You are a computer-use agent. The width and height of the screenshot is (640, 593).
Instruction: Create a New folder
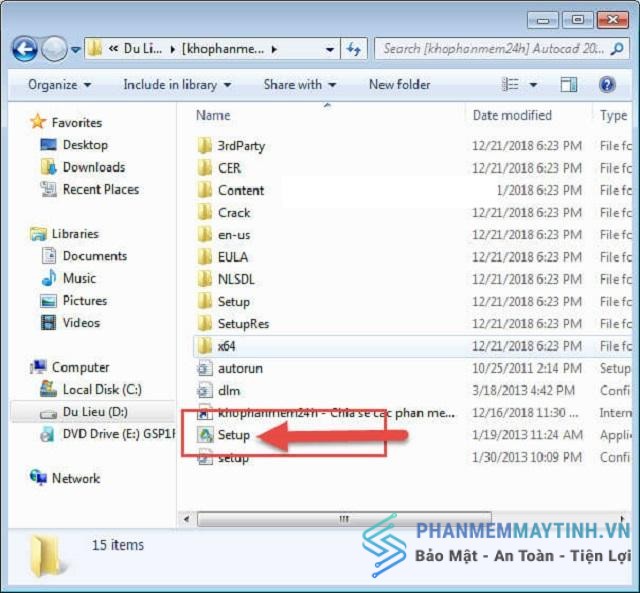[x=399, y=84]
